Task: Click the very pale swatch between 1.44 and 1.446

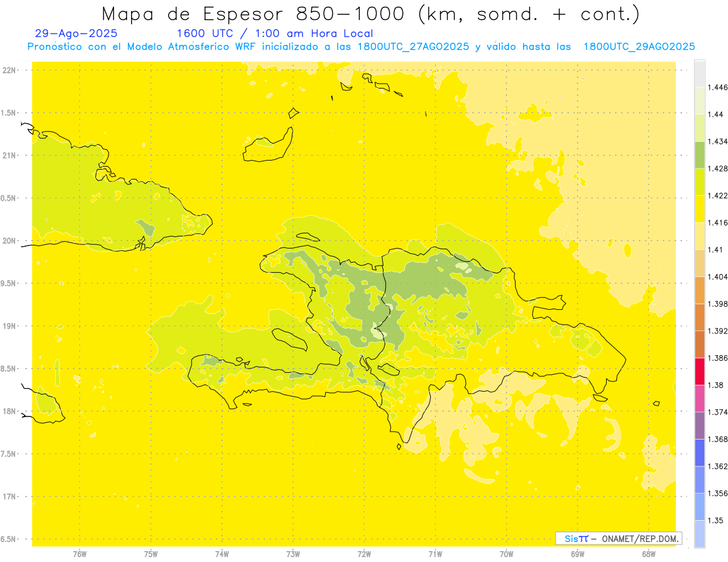Action: point(699,101)
